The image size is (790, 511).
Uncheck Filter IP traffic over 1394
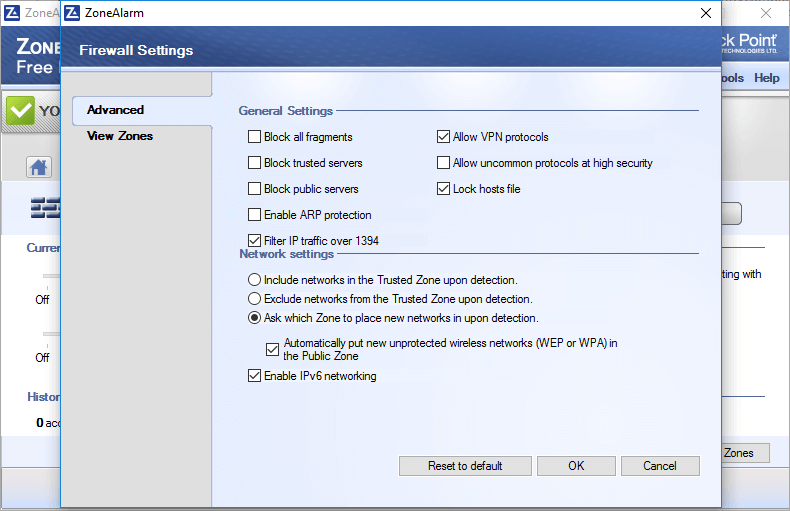click(x=254, y=241)
